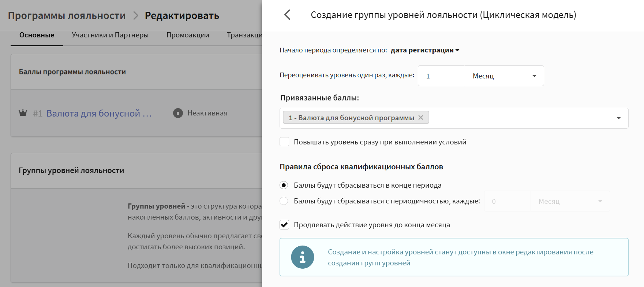Click breadcrumb chevron after Программы лояльности
644x287 pixels.
tap(136, 16)
